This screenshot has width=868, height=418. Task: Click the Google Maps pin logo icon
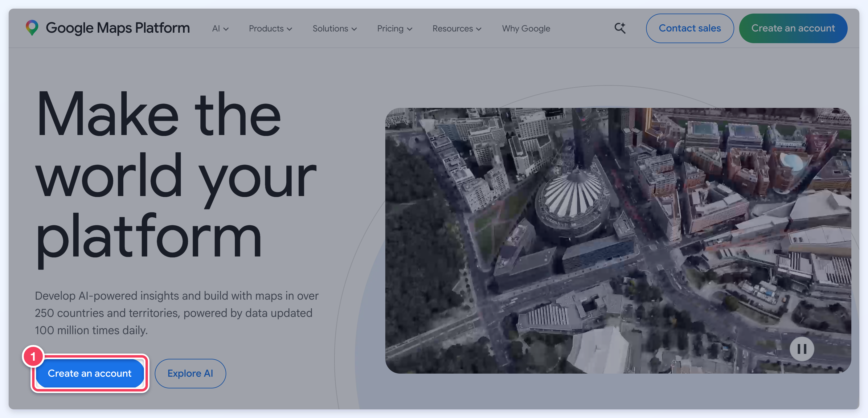pyautogui.click(x=32, y=28)
